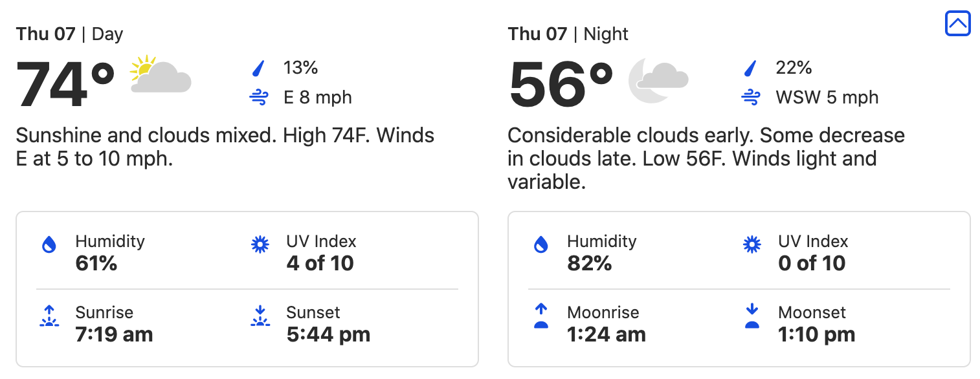Click the Thu 07 Day heading
This screenshot has height=379, width=980.
click(69, 34)
